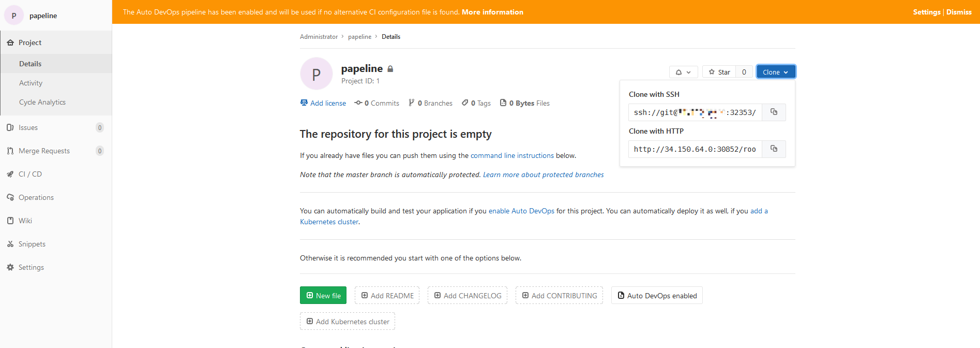Click Auto DevOps enabled button
The image size is (980, 348).
[x=657, y=295]
